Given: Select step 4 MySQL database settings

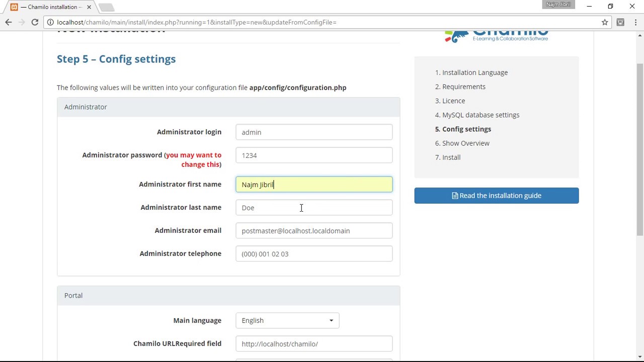Looking at the screenshot, I should pos(480,115).
